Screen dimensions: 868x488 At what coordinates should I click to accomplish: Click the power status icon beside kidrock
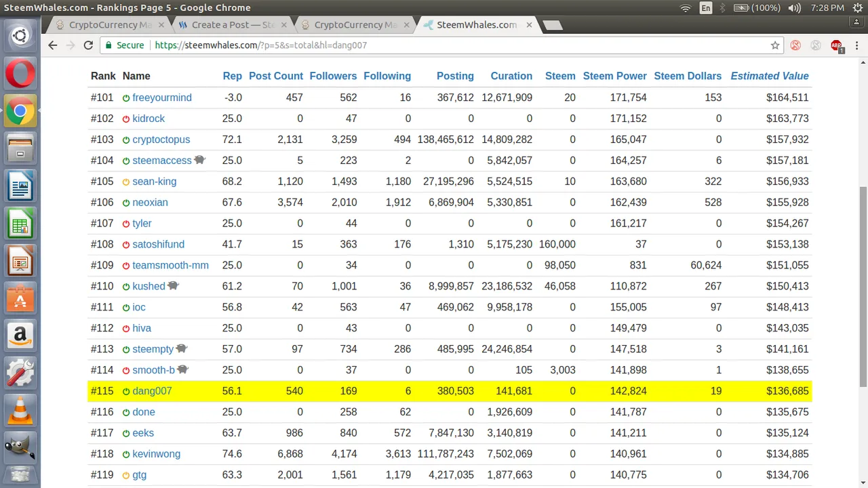coord(126,119)
